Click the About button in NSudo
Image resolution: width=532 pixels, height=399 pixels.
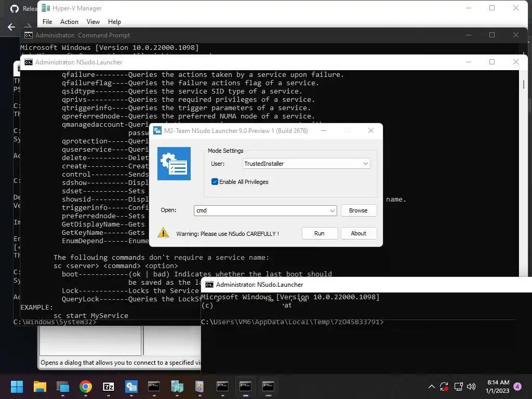(358, 233)
